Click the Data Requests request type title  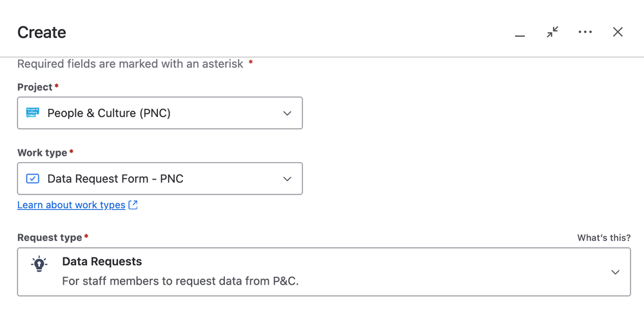click(102, 261)
